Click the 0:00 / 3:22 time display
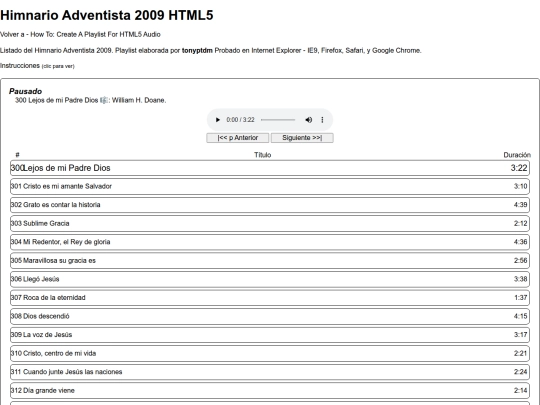Screen dimensions: 540x405 pyautogui.click(x=240, y=120)
